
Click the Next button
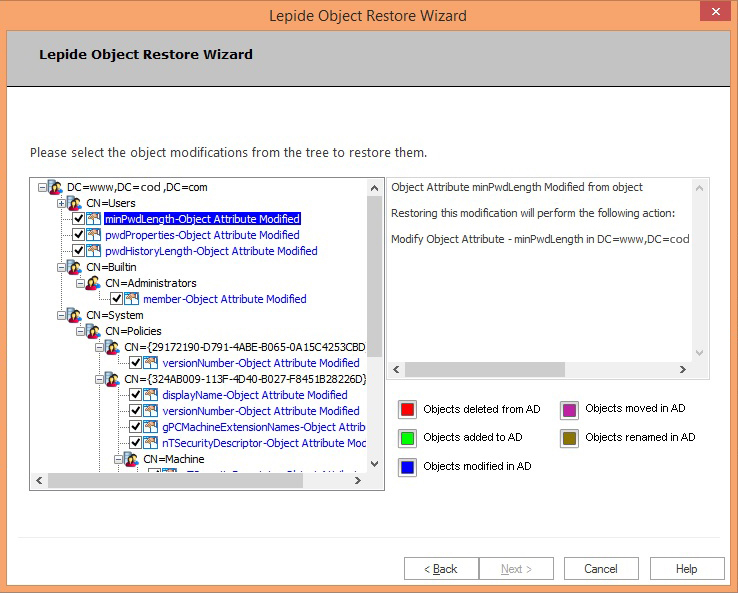pos(516,569)
